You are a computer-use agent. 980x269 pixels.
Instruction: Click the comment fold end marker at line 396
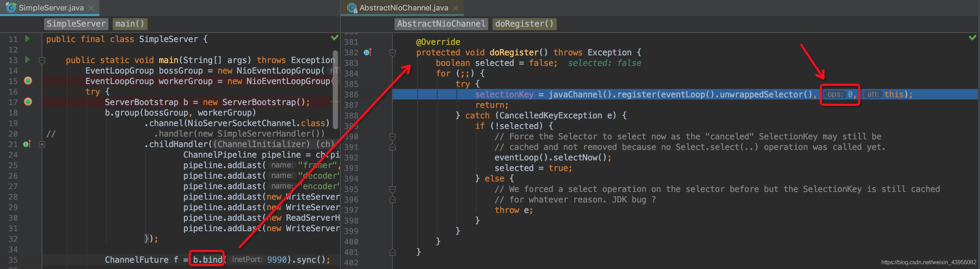[x=393, y=199]
